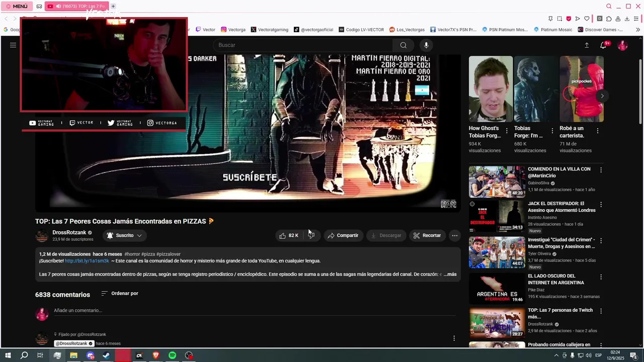Screen dimensions: 644x362
Task: Open the Vectoratgaming bookmark
Action: 270,30
